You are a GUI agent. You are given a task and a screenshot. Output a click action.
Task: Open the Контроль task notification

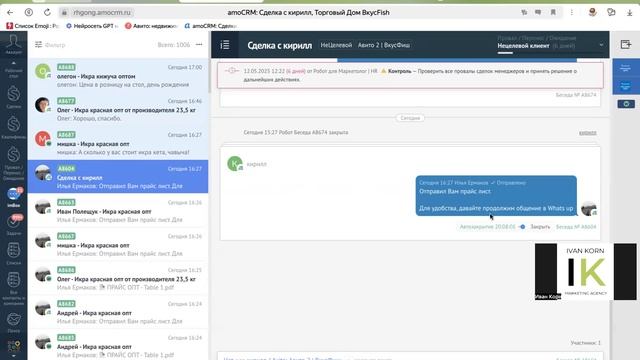point(410,75)
